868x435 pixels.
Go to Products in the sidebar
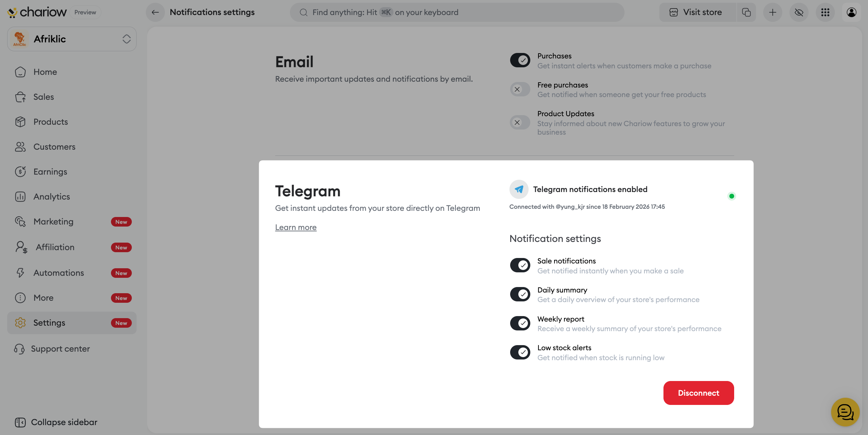tap(51, 122)
